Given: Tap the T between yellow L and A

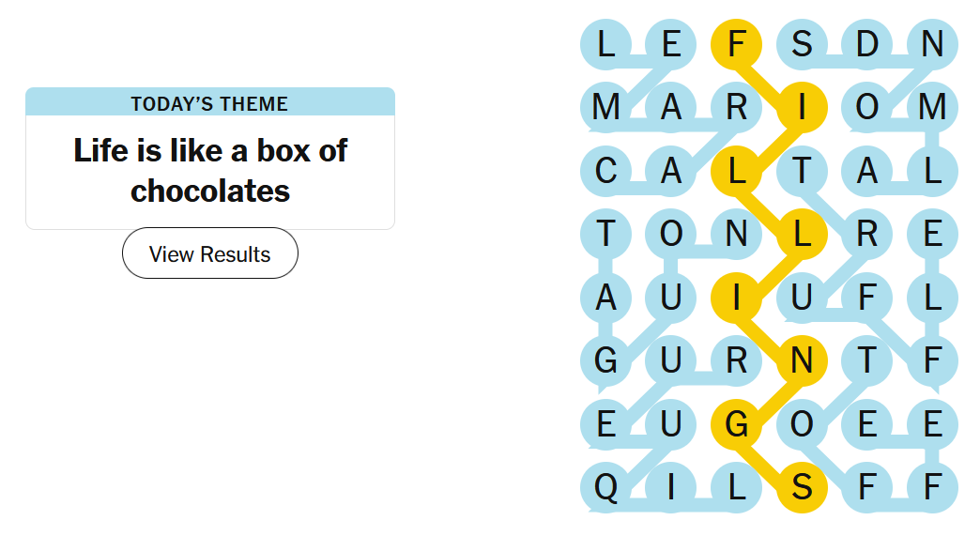Looking at the screenshot, I should (x=802, y=171).
